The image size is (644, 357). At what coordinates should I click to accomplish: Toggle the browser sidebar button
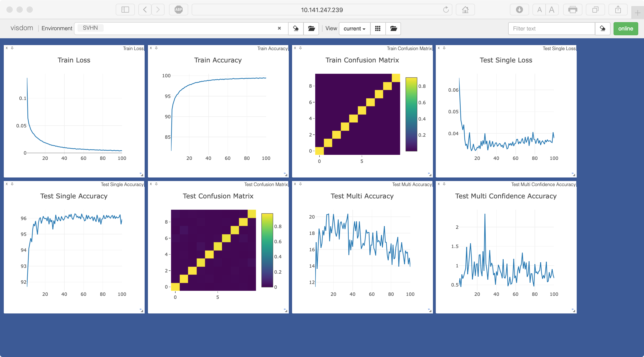(125, 10)
